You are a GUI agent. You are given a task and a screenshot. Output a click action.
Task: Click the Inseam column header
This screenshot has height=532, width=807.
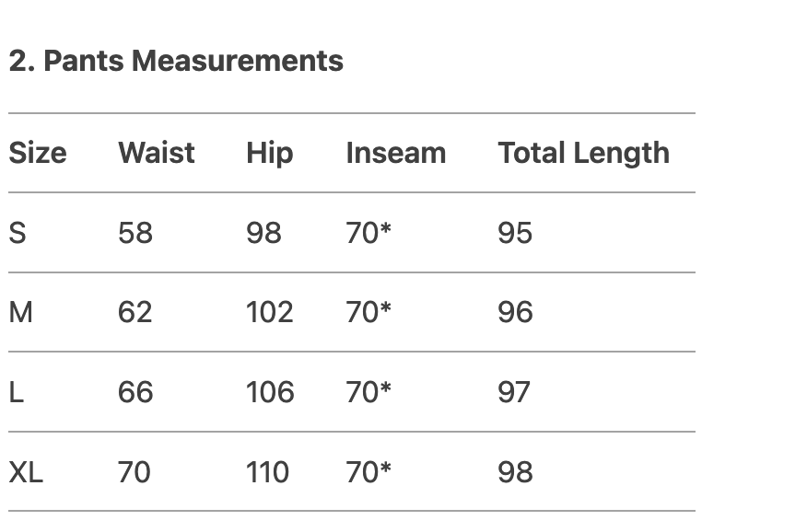[395, 153]
